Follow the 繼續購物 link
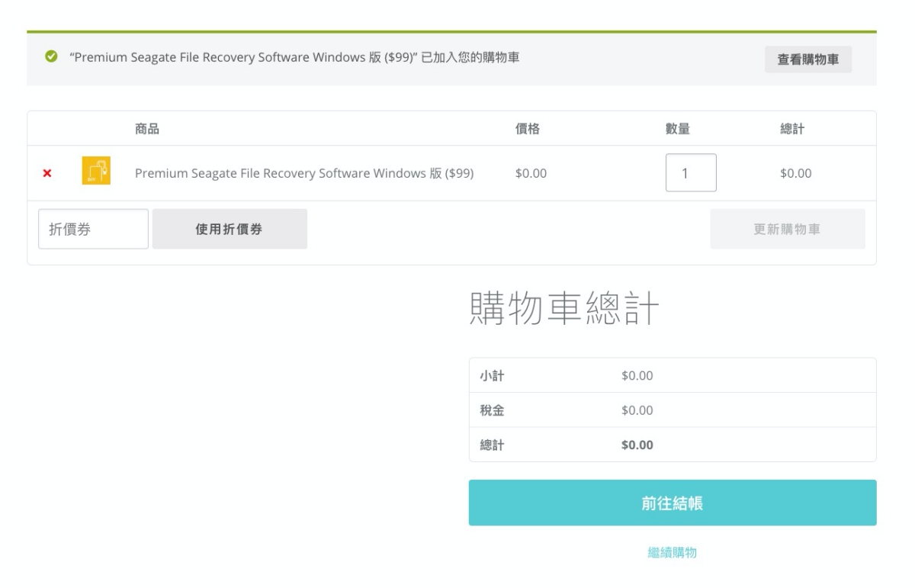Image resolution: width=915 pixels, height=588 pixels. (x=672, y=553)
